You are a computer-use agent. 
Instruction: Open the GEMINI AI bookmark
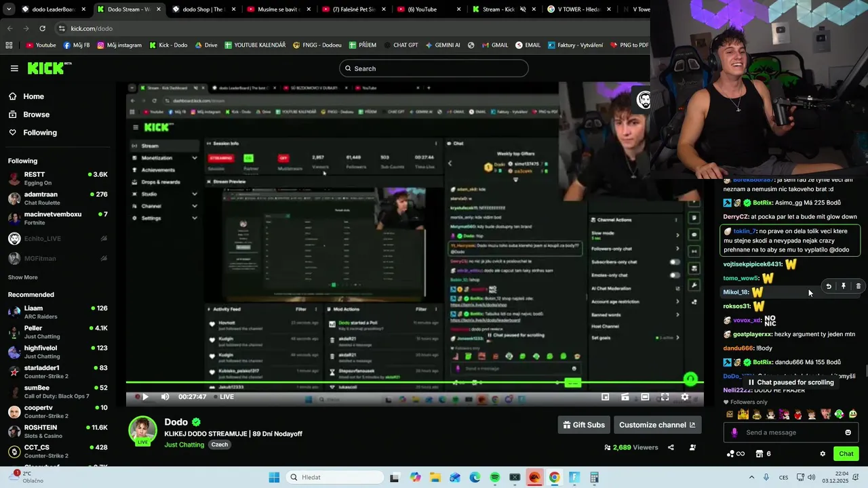click(x=442, y=45)
